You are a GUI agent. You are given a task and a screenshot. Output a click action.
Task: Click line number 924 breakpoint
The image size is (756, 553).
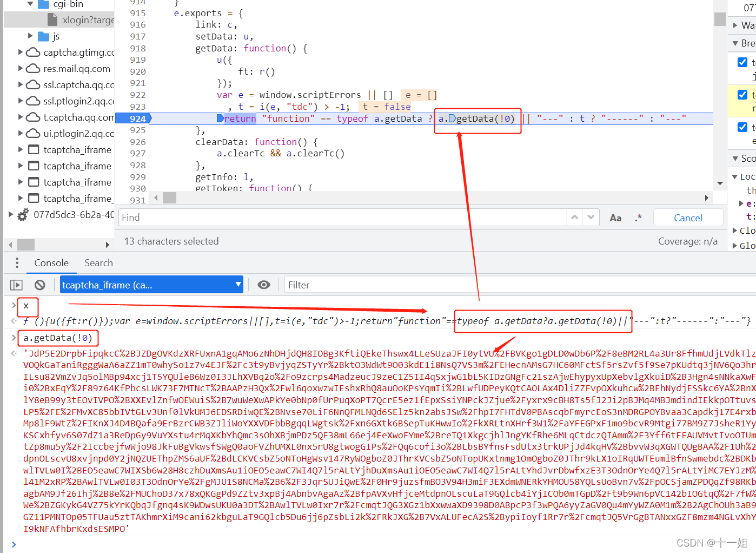(x=137, y=119)
